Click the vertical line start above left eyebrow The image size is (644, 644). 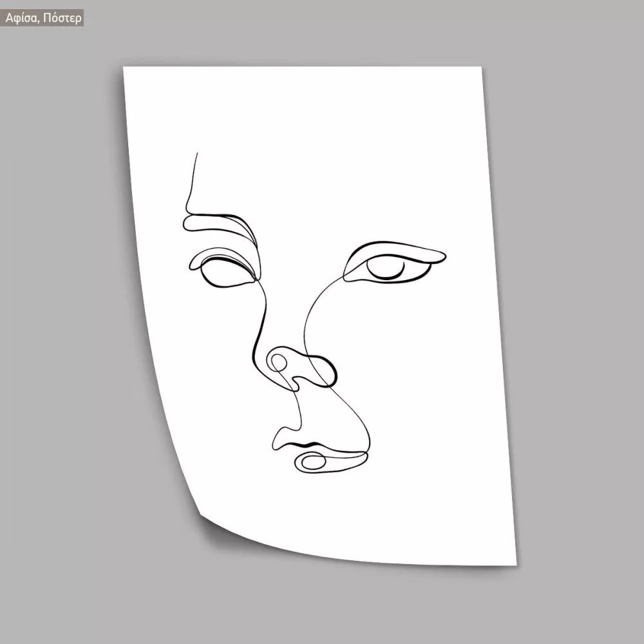pyautogui.click(x=196, y=156)
